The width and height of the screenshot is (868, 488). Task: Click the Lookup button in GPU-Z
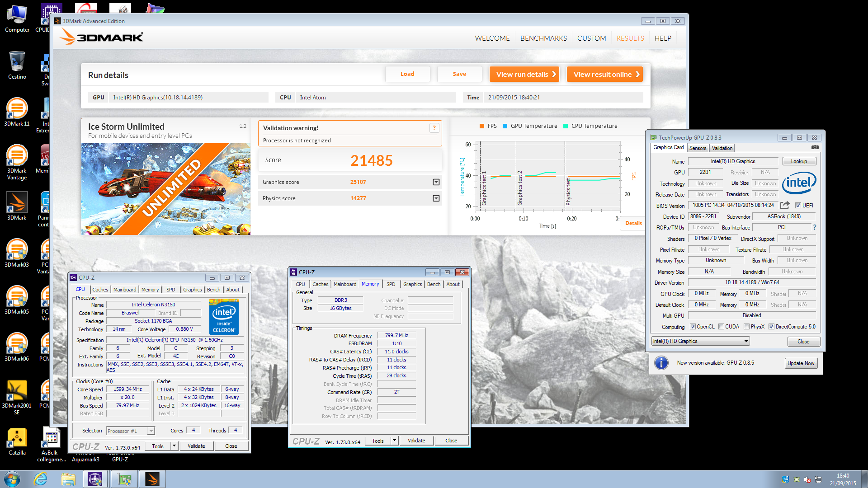click(x=799, y=161)
